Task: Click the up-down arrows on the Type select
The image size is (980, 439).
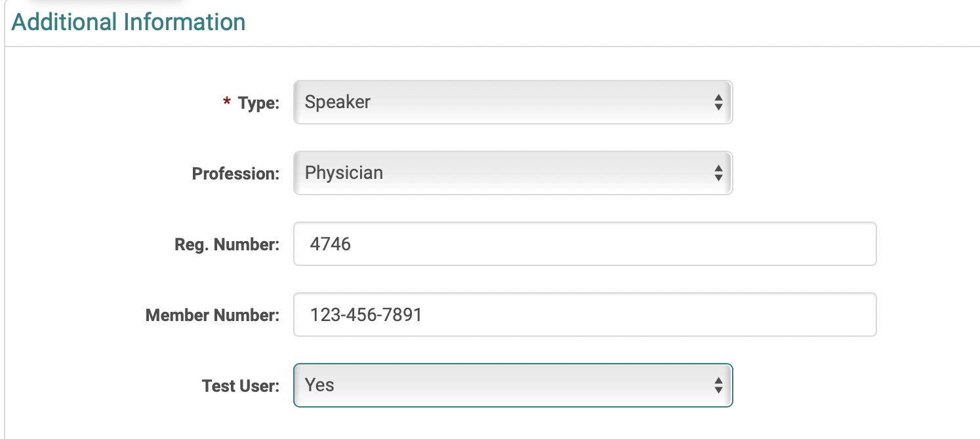Action: click(x=718, y=102)
